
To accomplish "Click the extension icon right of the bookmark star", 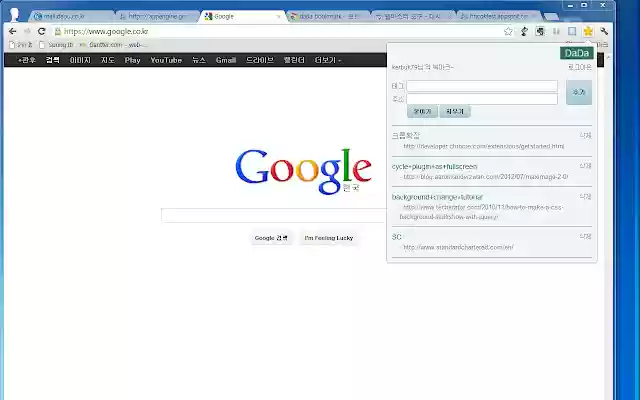I will pos(524,31).
